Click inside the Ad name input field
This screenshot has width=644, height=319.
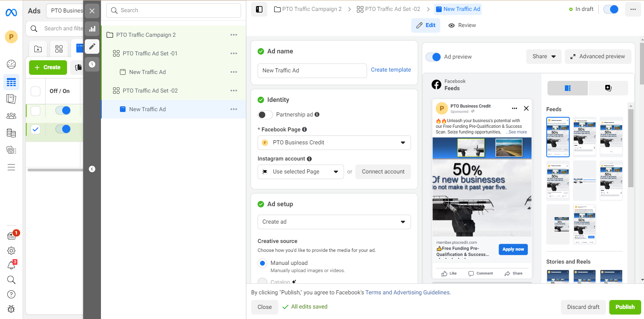click(312, 71)
